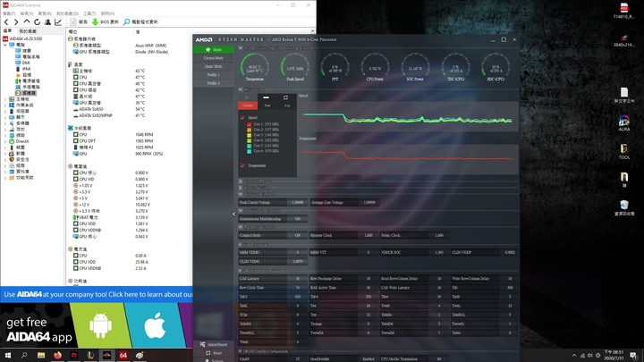Click histogram expand view icon
This screenshot has width=644, height=362.
coord(285,97)
